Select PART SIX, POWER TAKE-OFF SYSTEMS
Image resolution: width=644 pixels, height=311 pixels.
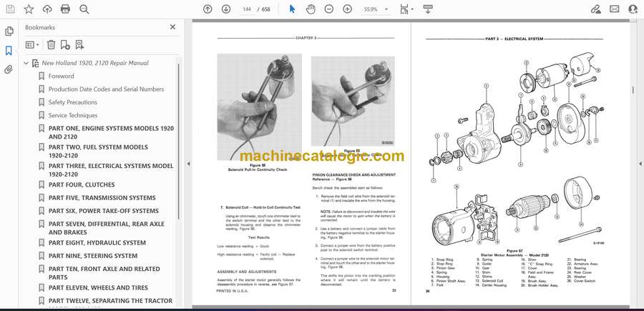pyautogui.click(x=104, y=211)
